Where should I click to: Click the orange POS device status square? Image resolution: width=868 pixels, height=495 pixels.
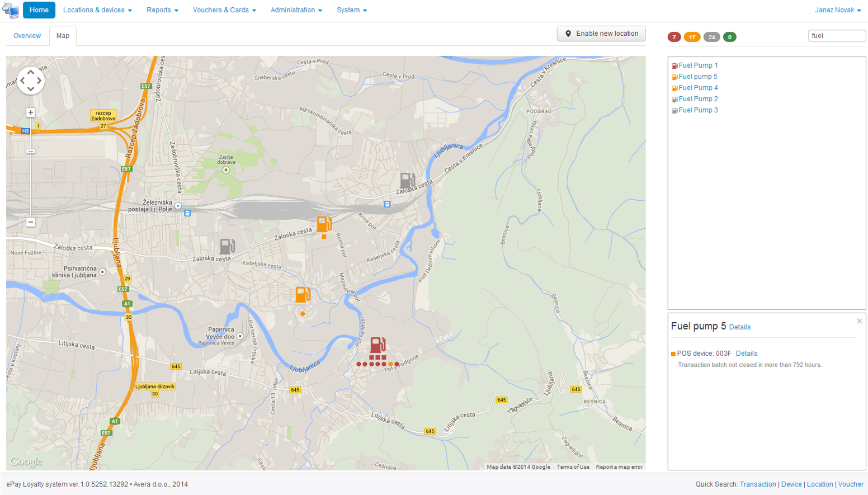(x=673, y=354)
